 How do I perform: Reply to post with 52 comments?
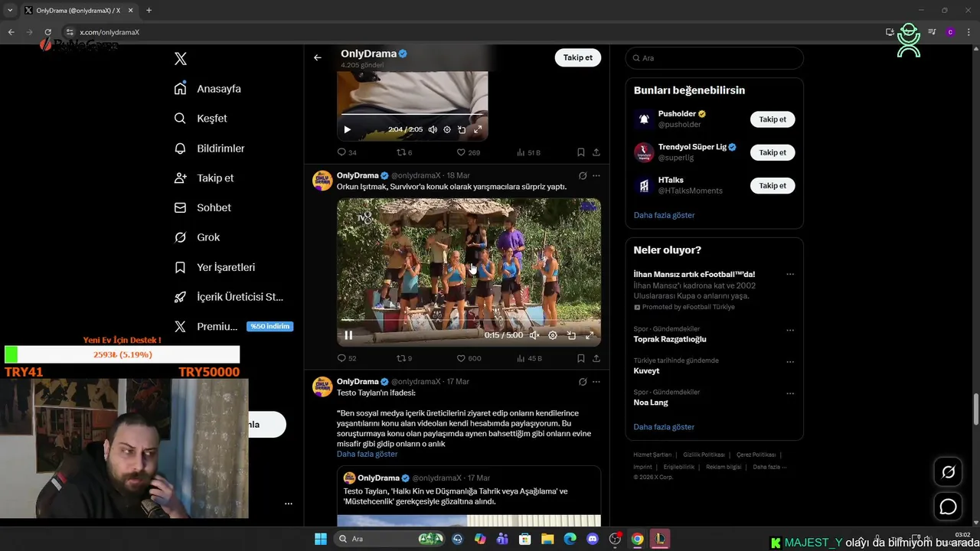click(347, 358)
